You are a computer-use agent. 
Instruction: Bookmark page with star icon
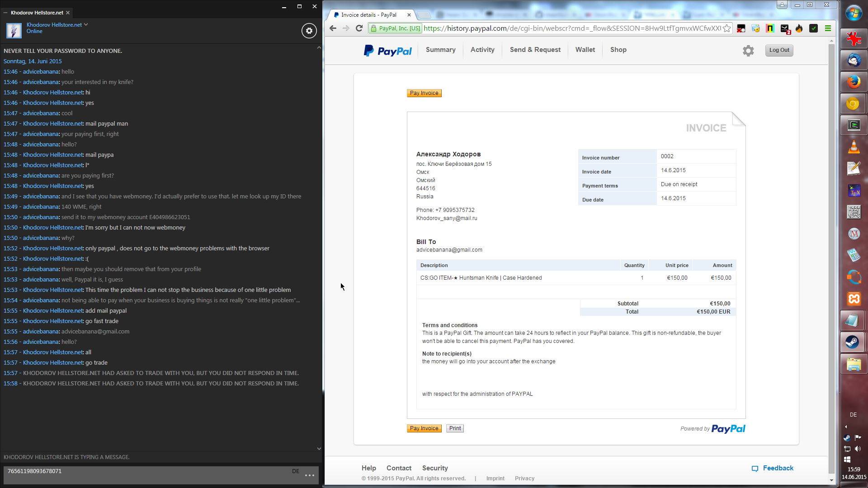pyautogui.click(x=726, y=28)
